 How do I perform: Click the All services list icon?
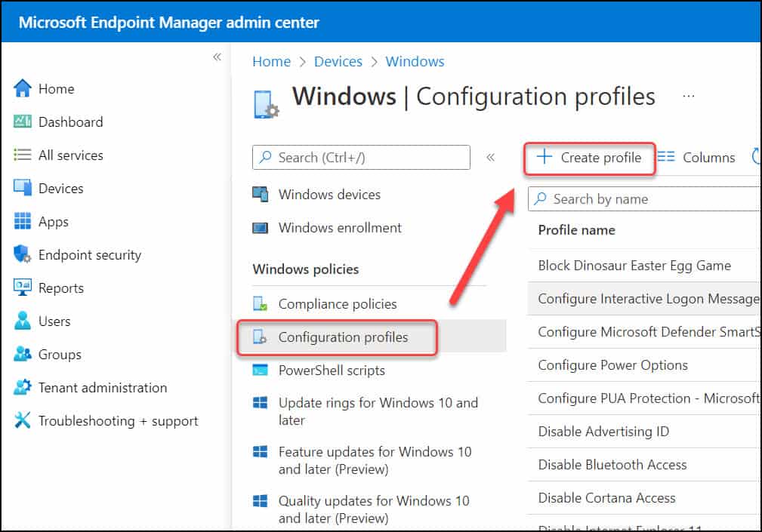(23, 155)
